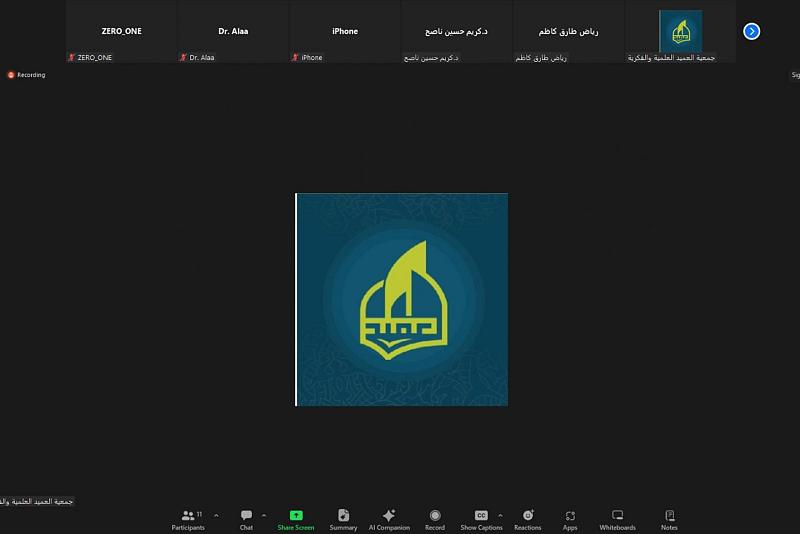Open the Notes panel
Viewport: 800px width, 534px height.
click(669, 520)
